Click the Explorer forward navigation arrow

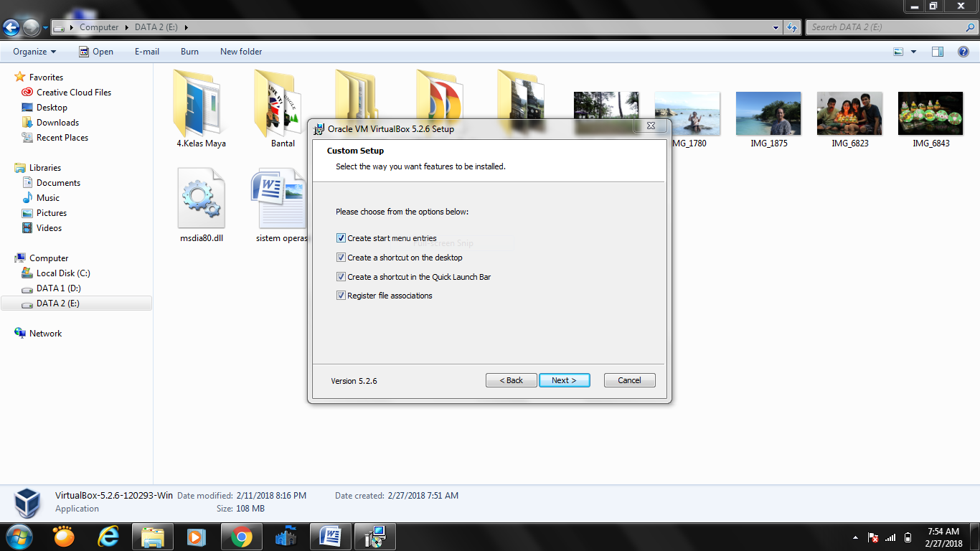pos(31,28)
